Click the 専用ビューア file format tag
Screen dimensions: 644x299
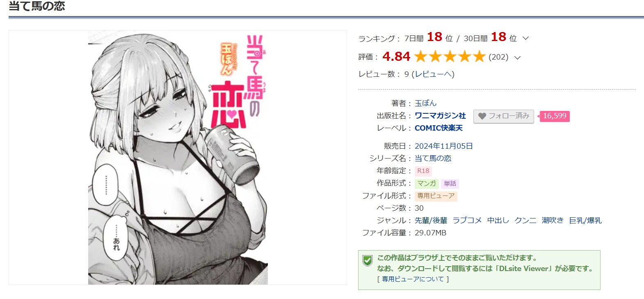click(x=436, y=196)
